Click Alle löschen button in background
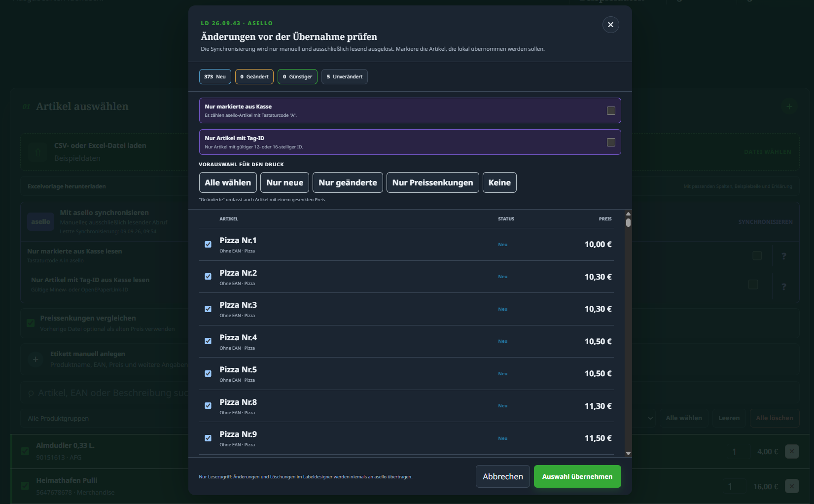 775,418
